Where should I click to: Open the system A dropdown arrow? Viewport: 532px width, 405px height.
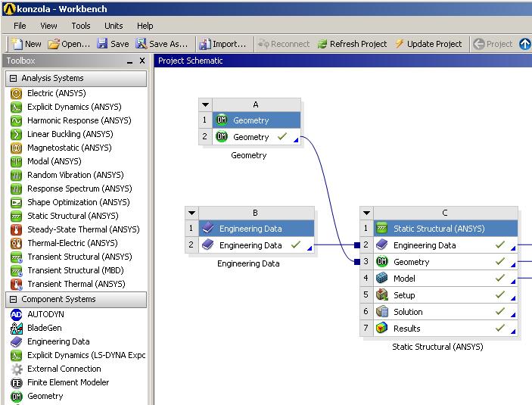(205, 104)
